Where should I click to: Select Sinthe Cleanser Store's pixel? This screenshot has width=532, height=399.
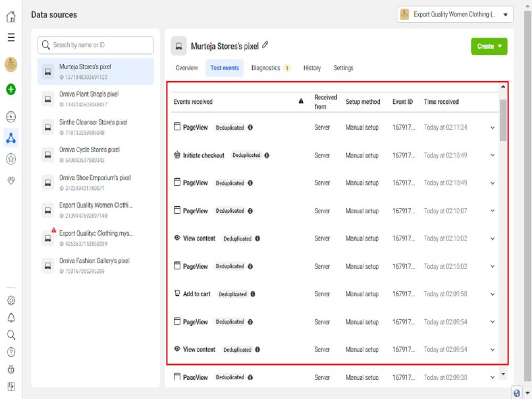[x=96, y=127]
